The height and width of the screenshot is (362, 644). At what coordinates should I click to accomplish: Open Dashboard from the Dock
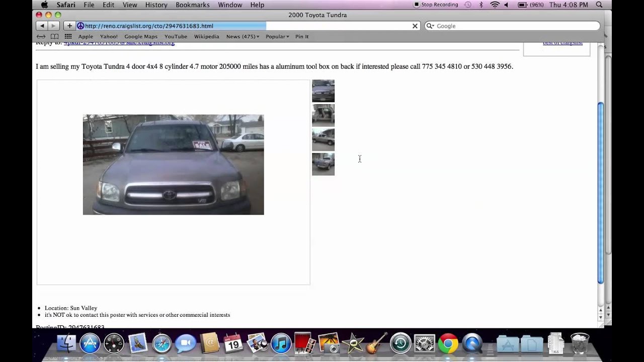[x=114, y=344]
